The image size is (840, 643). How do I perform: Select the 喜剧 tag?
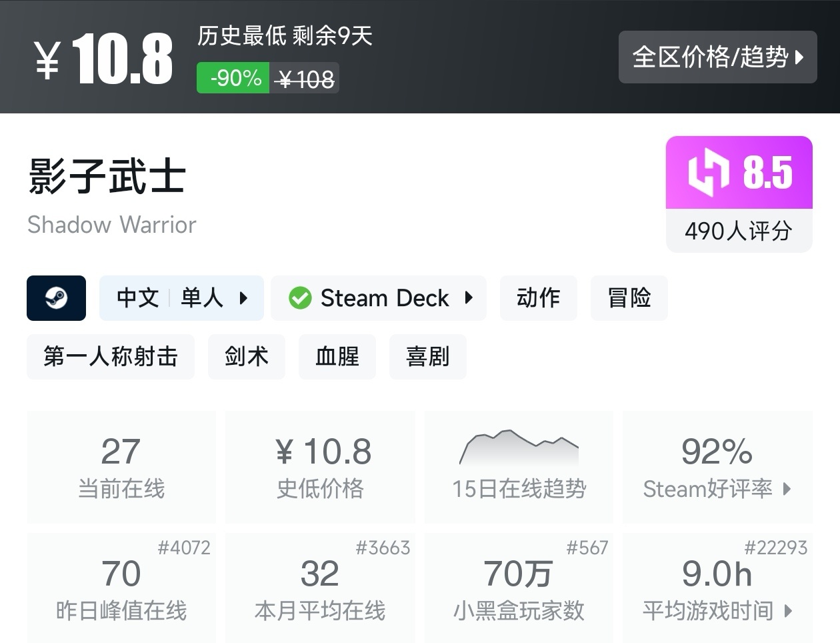pos(428,357)
